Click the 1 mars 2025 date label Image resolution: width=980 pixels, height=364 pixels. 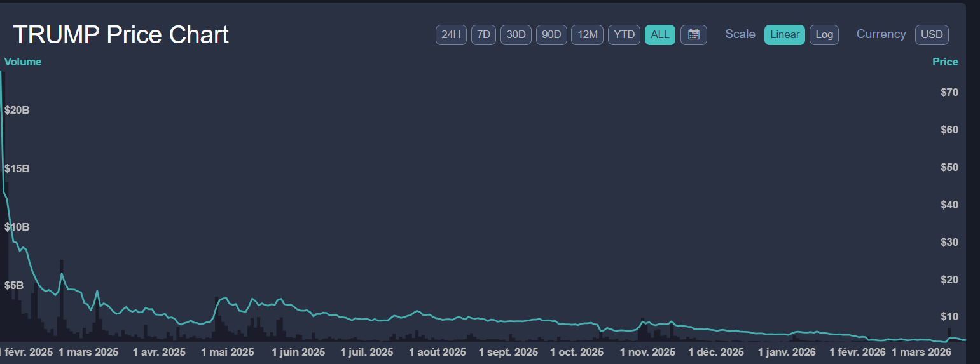(x=88, y=352)
